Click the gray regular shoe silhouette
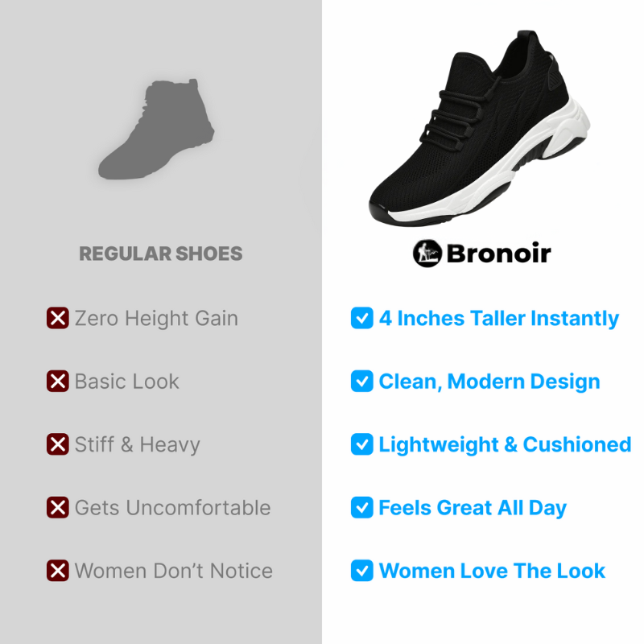Screen dimensions: 644x644 tap(156, 129)
